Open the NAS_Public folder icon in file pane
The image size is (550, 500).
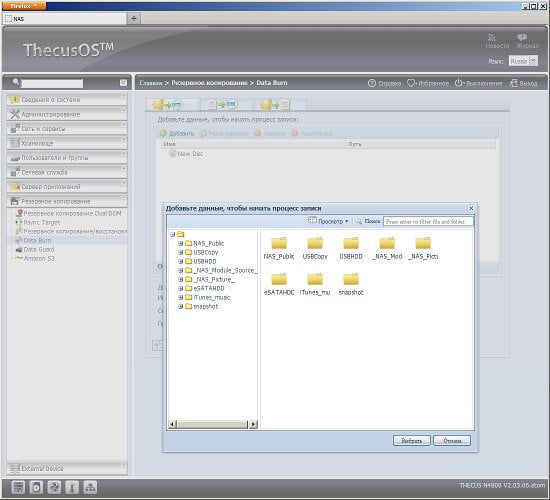coord(279,243)
